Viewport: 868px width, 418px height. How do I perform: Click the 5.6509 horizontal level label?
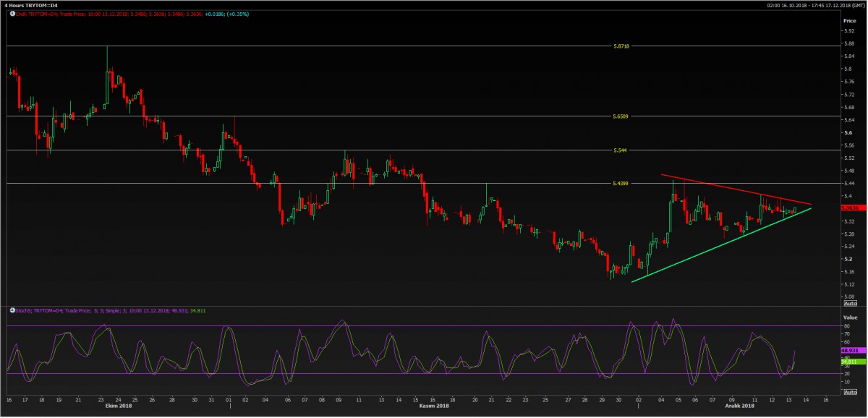(621, 116)
